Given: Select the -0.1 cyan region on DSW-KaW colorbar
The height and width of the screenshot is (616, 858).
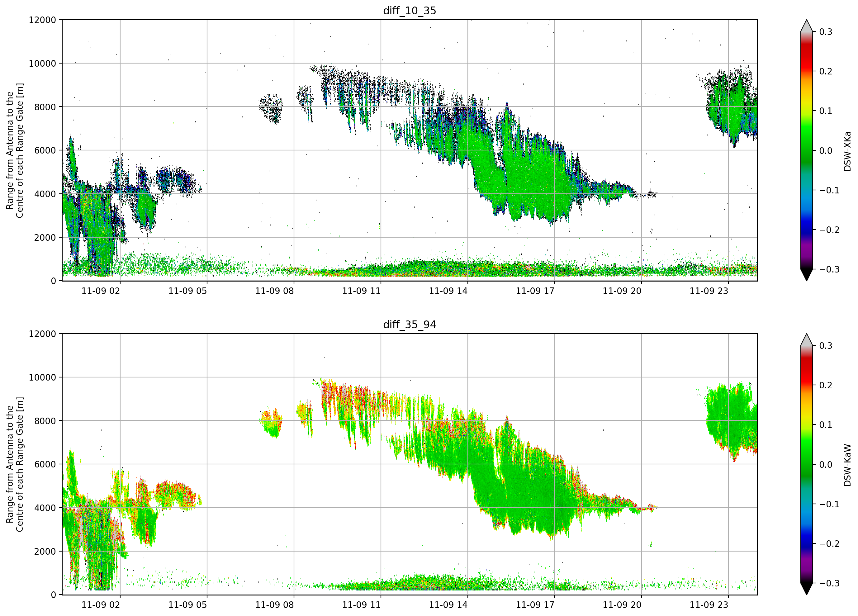Looking at the screenshot, I should 807,504.
